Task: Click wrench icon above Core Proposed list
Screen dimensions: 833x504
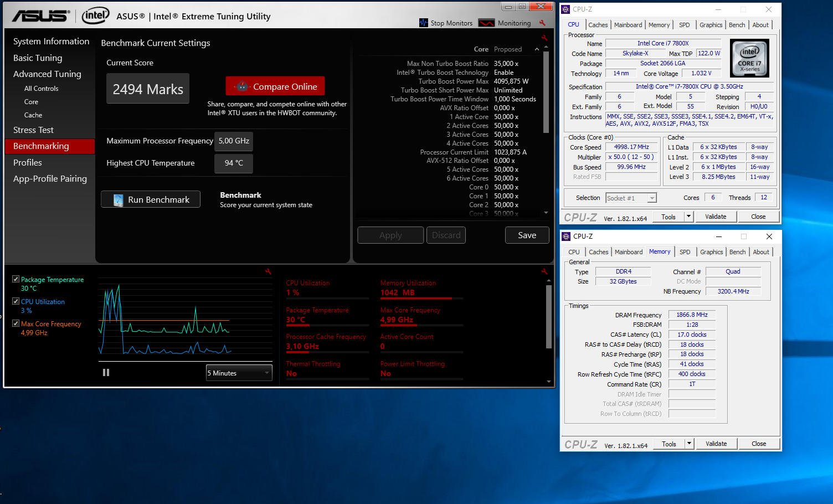Action: coord(544,38)
